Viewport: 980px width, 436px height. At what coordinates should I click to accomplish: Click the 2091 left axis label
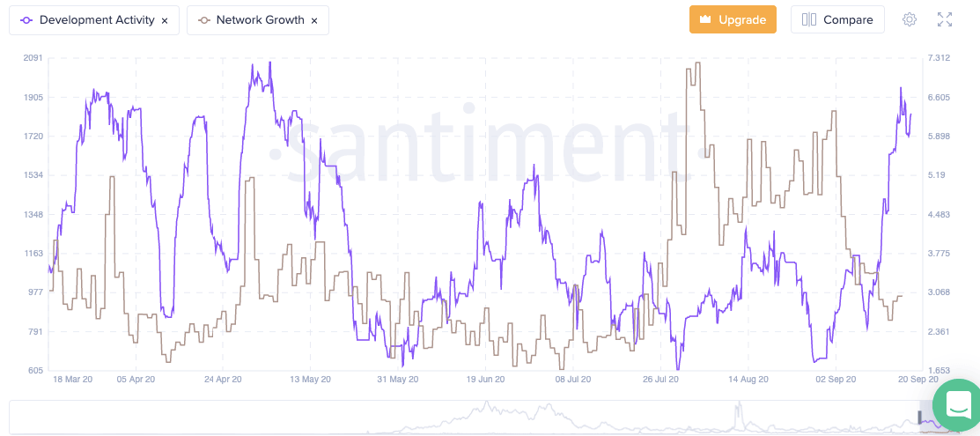[x=33, y=58]
